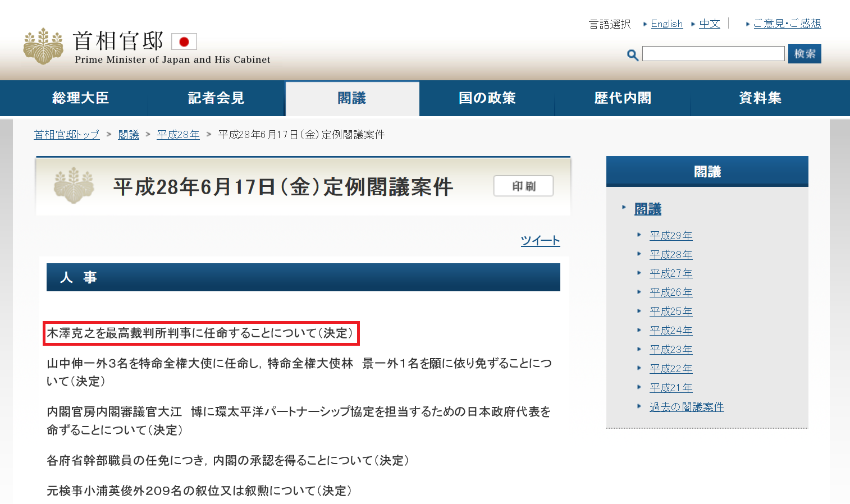
Task: Click the Japanese flag icon beside the site title
Action: coord(184,41)
